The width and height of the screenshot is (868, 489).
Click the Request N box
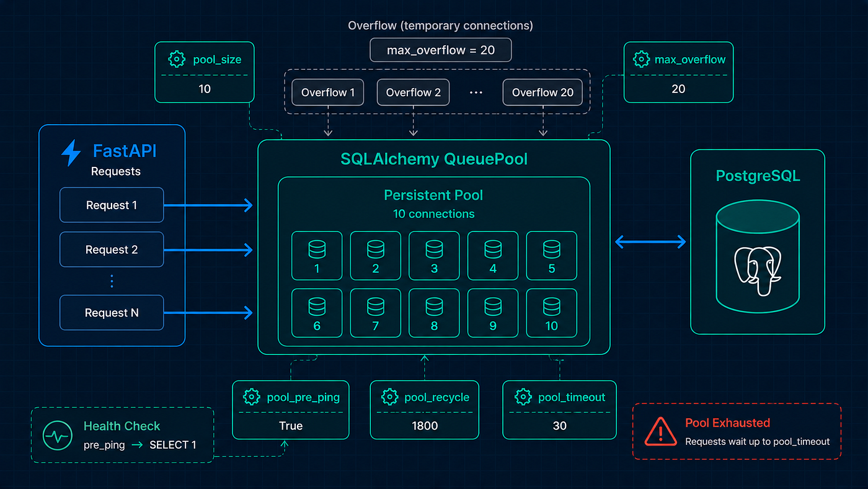tap(112, 313)
